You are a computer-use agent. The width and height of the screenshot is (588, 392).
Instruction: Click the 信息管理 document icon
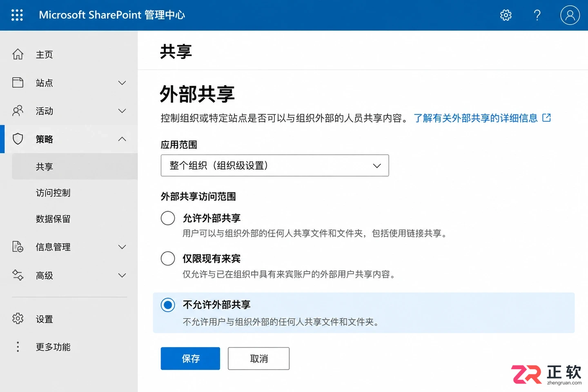(x=18, y=247)
